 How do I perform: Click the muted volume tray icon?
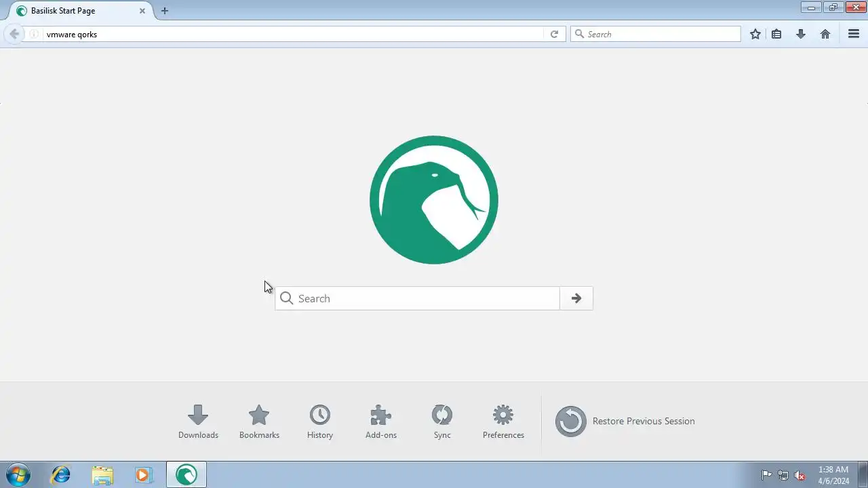[800, 475]
